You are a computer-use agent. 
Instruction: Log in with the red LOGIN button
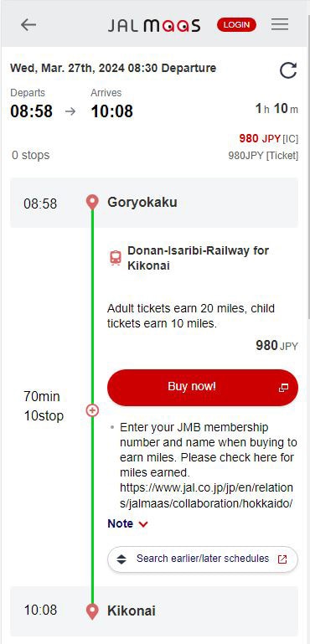[x=236, y=24]
